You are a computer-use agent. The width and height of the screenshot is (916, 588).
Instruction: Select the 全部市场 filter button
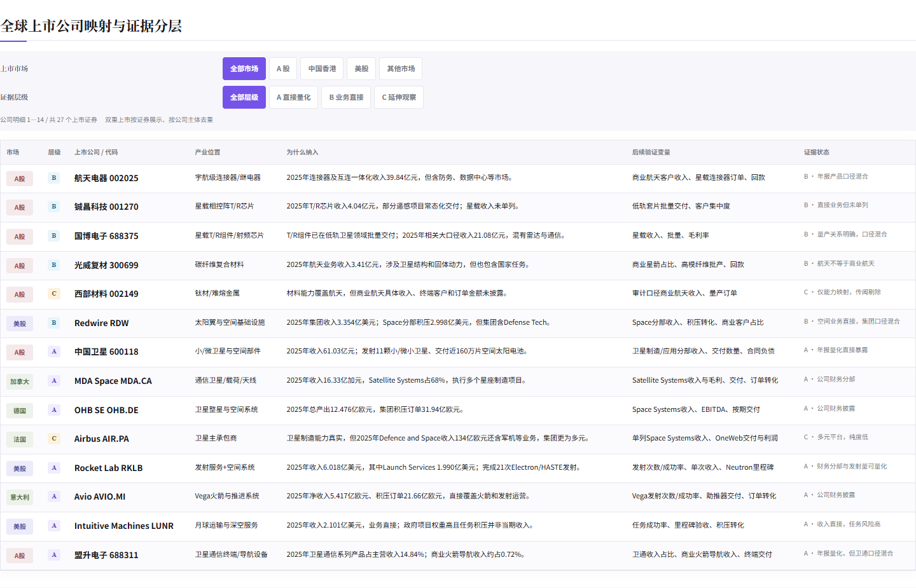click(244, 69)
